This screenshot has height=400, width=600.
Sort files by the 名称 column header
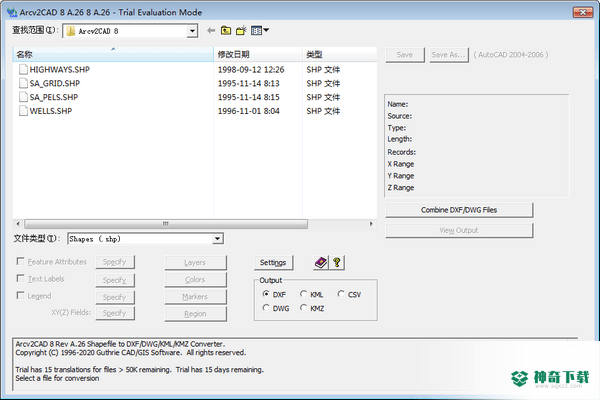[x=113, y=54]
